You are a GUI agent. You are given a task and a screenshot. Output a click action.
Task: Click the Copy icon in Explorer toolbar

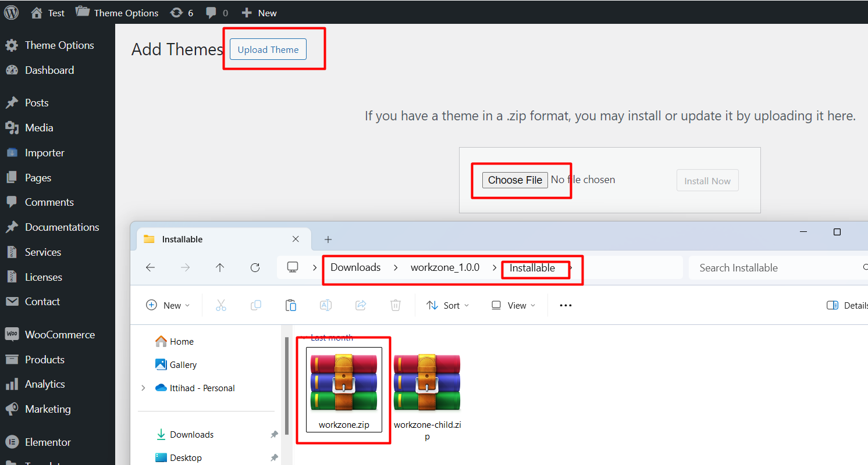coord(256,305)
